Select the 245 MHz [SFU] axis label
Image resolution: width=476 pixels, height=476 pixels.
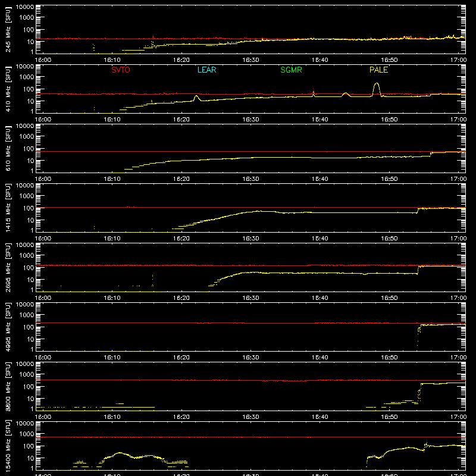[8, 29]
